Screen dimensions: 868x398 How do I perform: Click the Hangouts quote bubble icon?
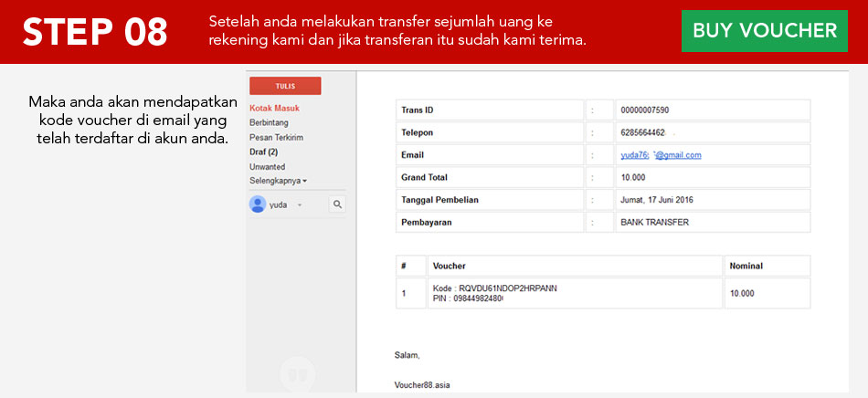click(296, 373)
